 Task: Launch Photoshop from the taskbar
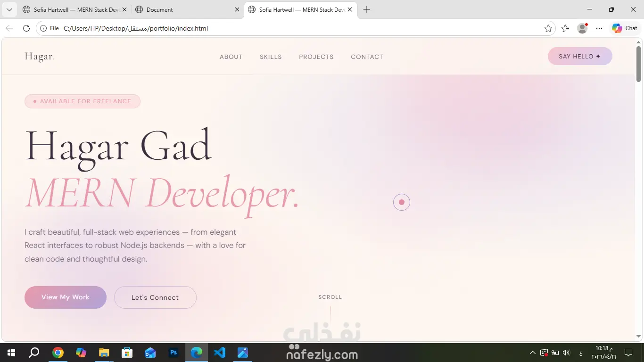click(173, 353)
